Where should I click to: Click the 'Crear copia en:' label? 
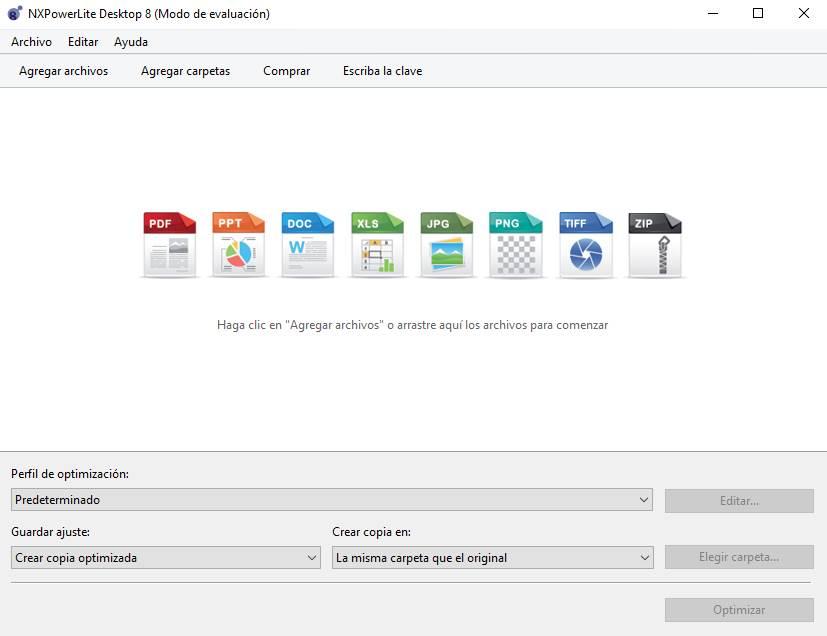371,532
